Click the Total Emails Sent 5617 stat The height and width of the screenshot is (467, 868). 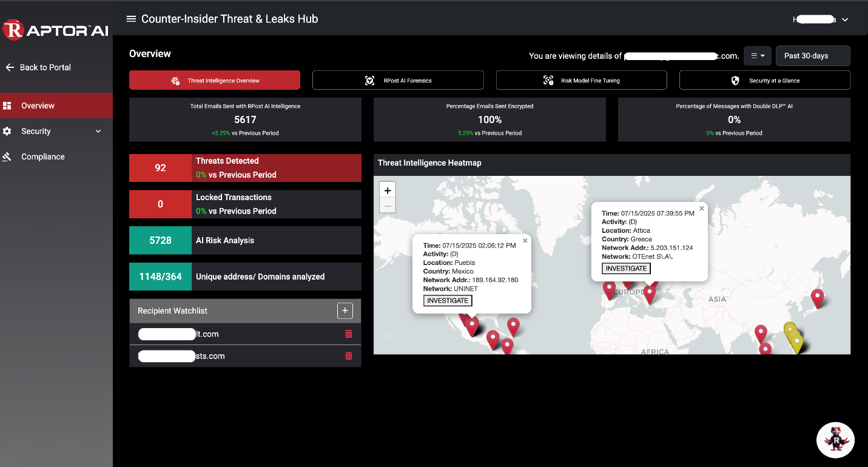click(245, 119)
